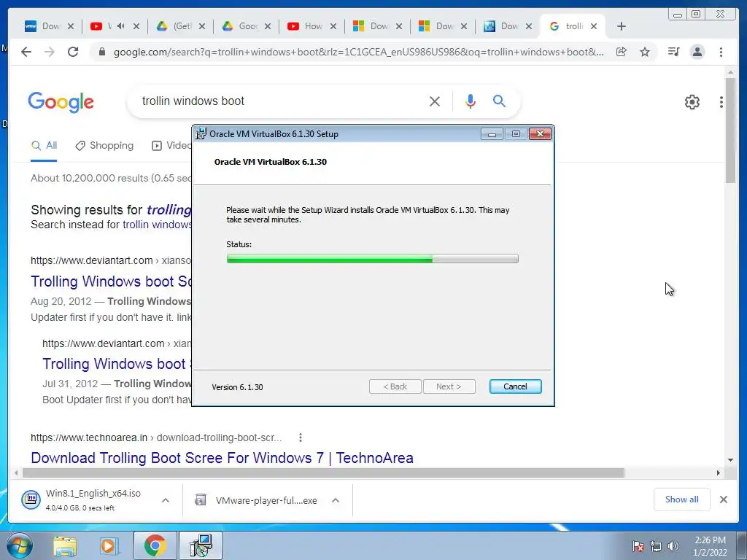This screenshot has width=747, height=560.
Task: Mute the second tab with the speaker icon
Action: pos(121,26)
